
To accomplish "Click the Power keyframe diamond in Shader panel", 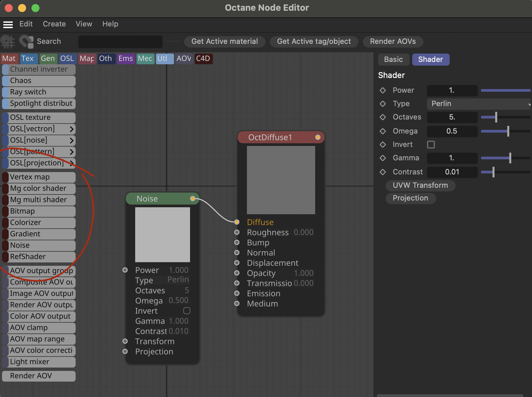I will [383, 90].
